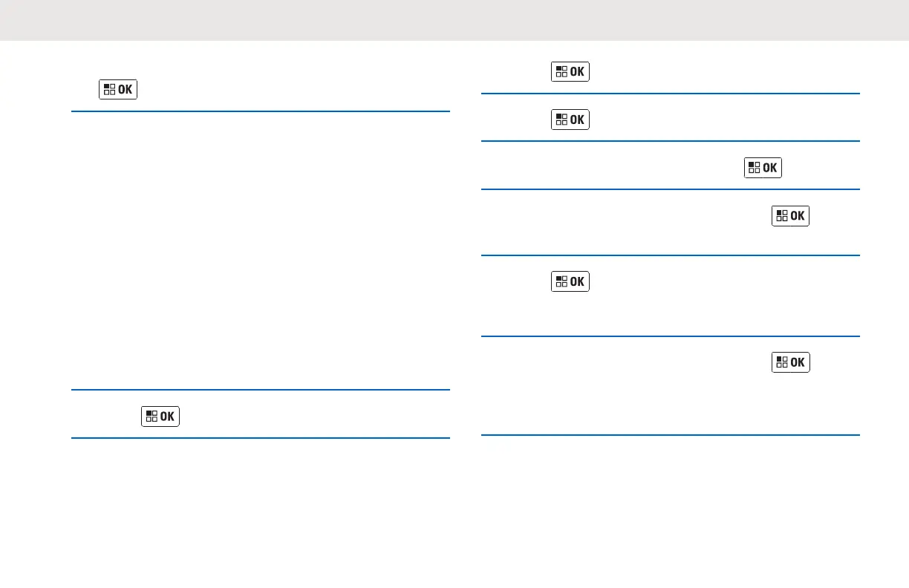This screenshot has height=588, width=909.
Task: Click the OK text in the last right-column icon
Action: [798, 362]
